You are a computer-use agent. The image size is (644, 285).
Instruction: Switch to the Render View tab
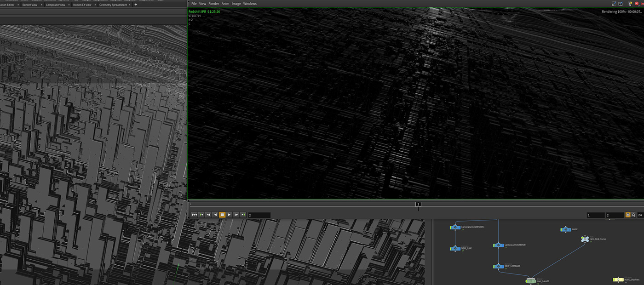pos(30,5)
